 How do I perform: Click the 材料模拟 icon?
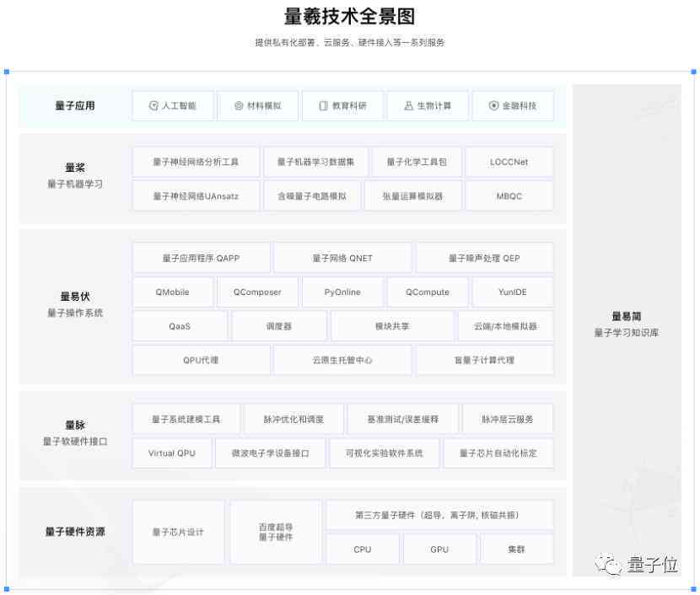[239, 105]
